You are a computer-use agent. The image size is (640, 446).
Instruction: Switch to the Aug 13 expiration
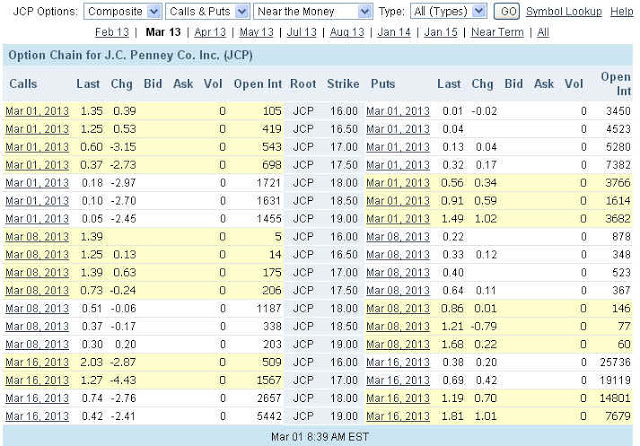(x=347, y=32)
